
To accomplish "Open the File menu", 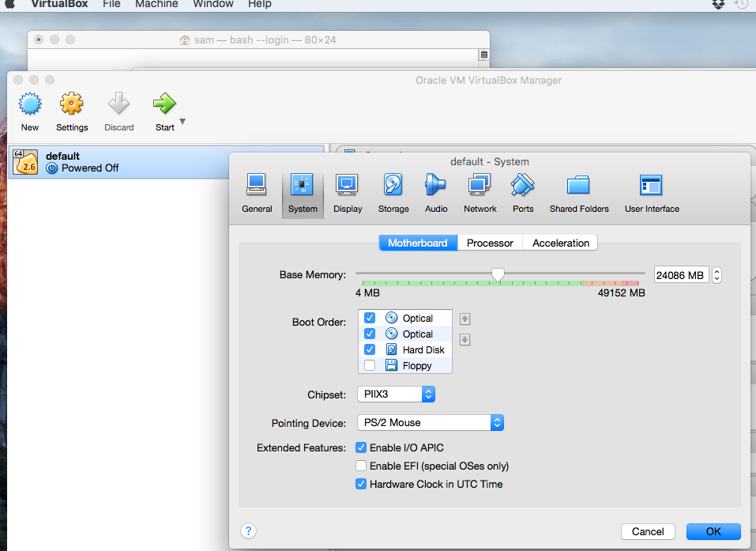I will pos(111,4).
